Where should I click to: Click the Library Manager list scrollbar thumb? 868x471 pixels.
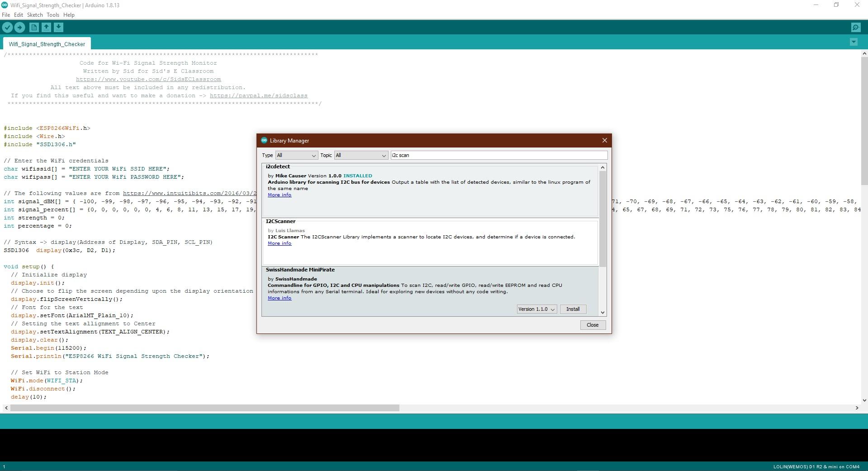[602, 219]
